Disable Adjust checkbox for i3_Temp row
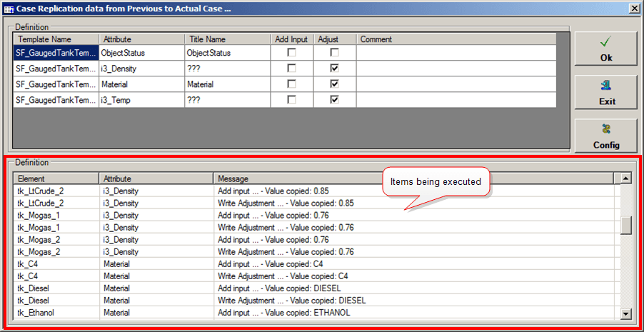The image size is (644, 332). click(334, 100)
